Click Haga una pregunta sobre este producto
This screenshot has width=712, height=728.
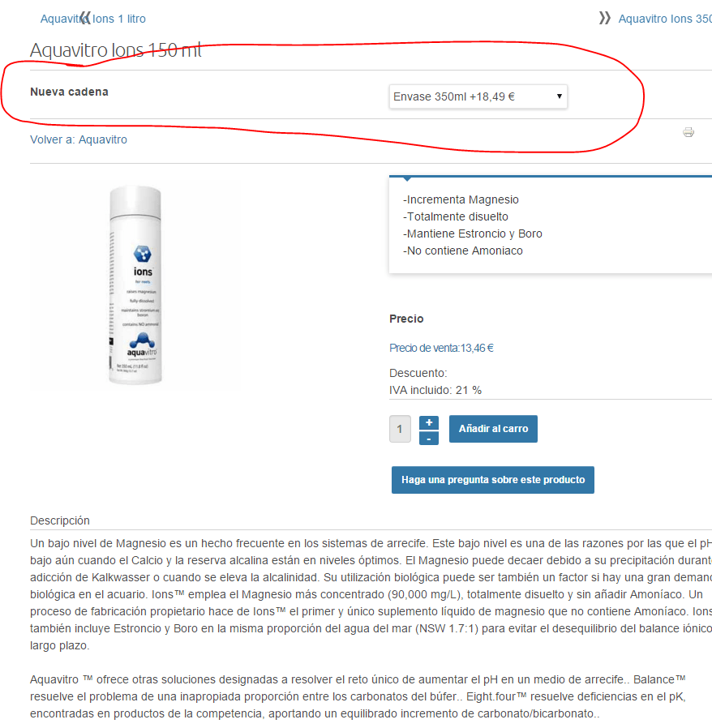pos(493,480)
